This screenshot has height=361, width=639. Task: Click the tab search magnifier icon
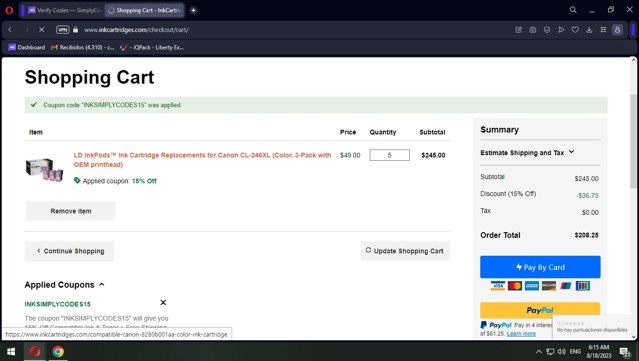point(573,10)
